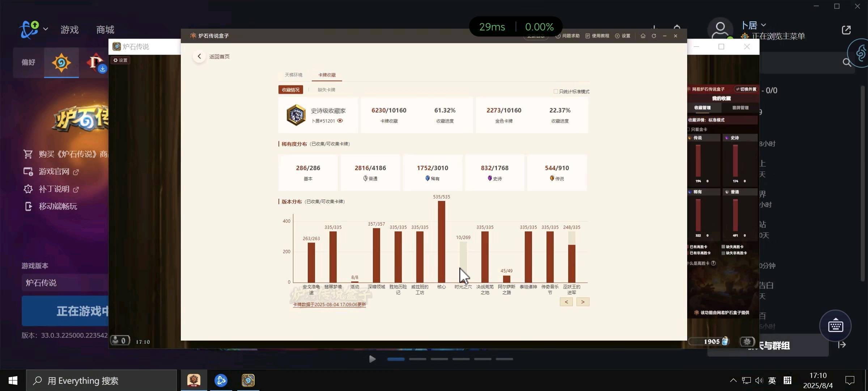Click the floating keyboard icon button

click(x=835, y=326)
